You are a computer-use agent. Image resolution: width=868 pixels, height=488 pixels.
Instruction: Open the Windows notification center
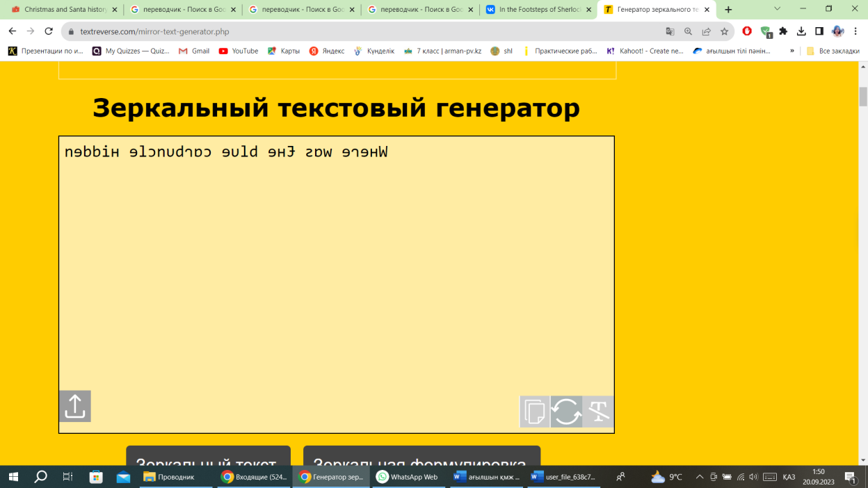tap(851, 477)
